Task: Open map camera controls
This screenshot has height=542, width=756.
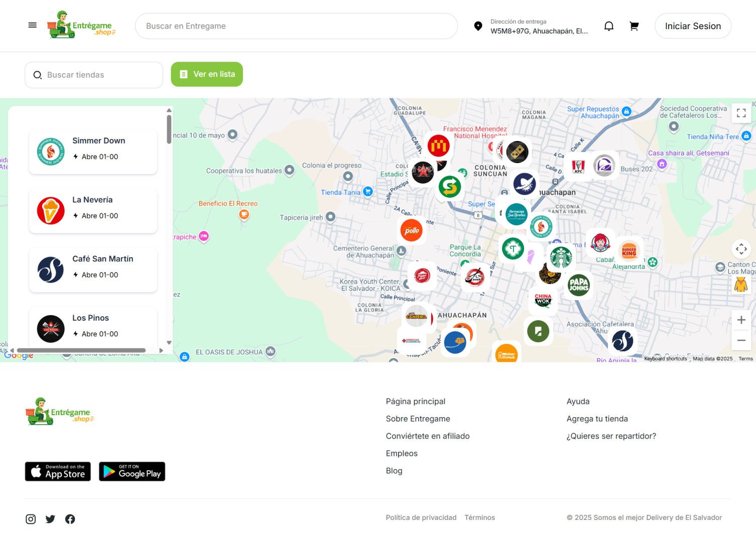Action: [741, 249]
